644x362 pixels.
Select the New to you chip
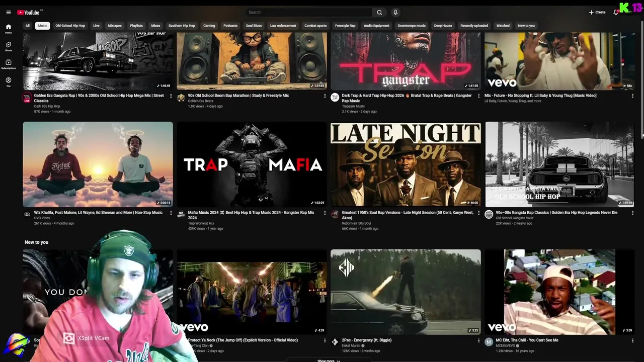point(526,26)
